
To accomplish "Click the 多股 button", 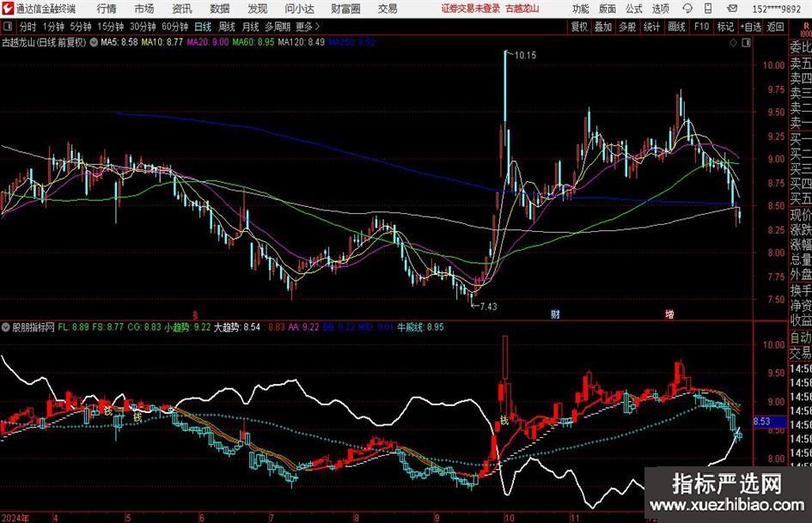I will [627, 27].
